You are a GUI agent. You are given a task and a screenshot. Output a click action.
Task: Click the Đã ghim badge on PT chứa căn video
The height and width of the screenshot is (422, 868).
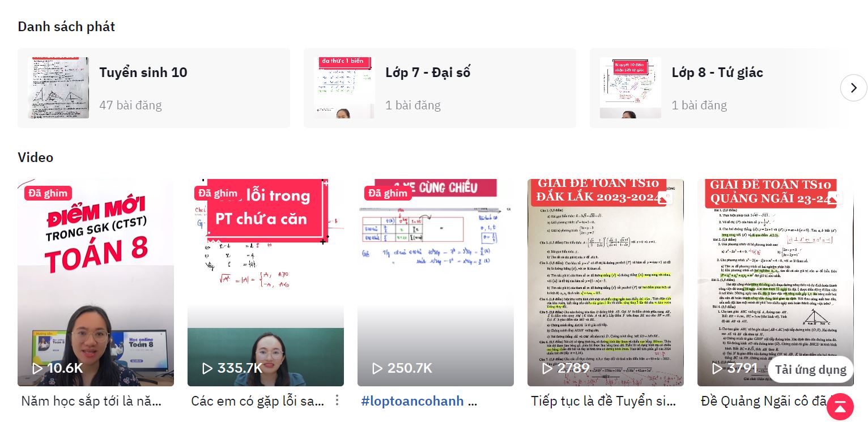point(218,193)
